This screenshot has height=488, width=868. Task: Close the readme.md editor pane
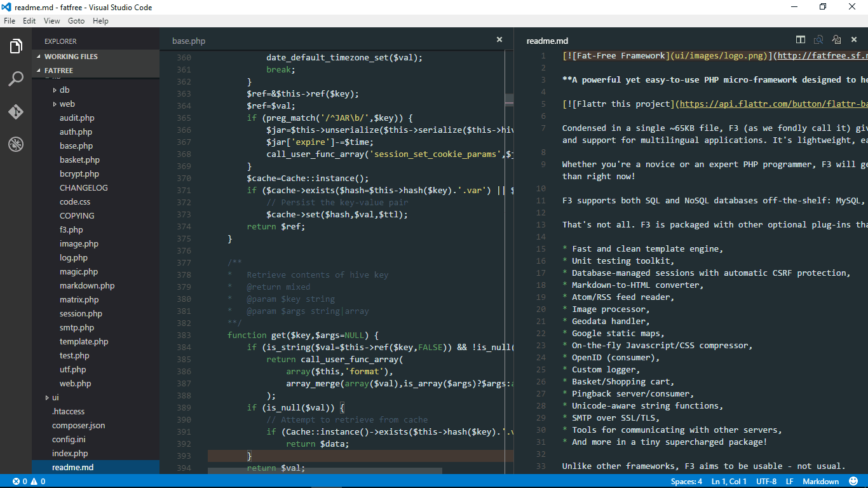point(855,40)
